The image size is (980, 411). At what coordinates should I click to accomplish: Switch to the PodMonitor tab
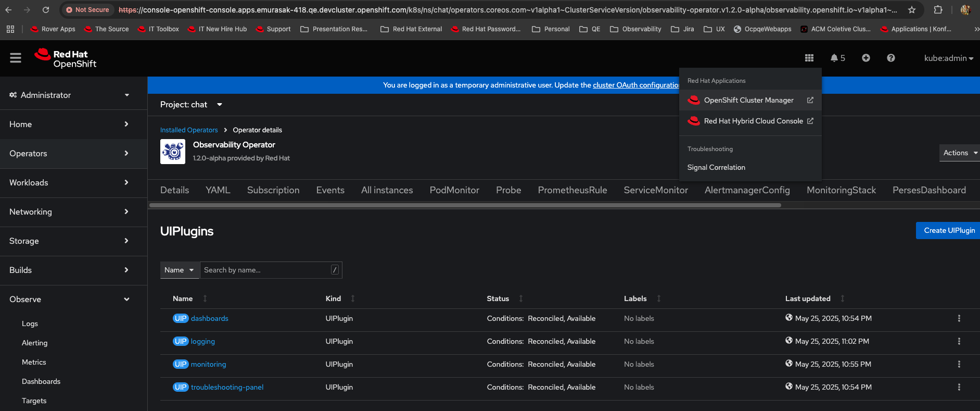pyautogui.click(x=454, y=190)
